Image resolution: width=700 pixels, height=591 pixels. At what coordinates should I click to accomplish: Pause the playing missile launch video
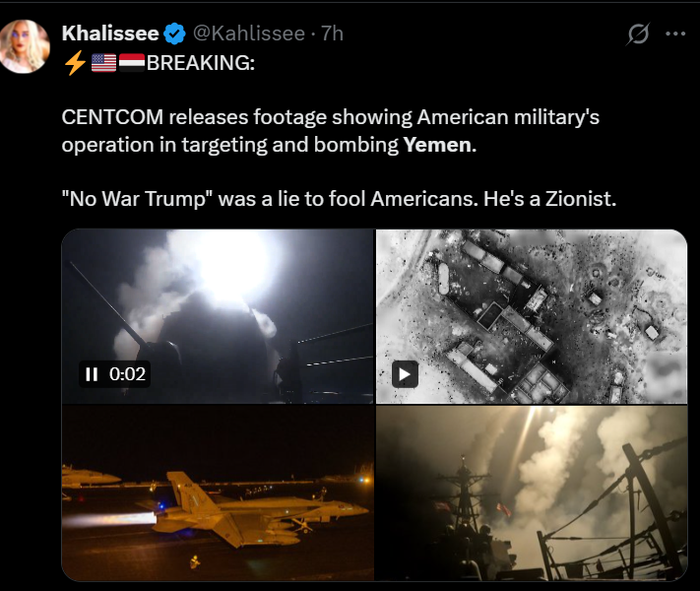click(91, 374)
